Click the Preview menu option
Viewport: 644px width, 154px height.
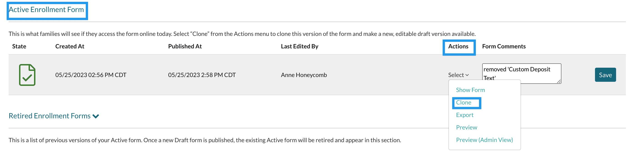[467, 128]
